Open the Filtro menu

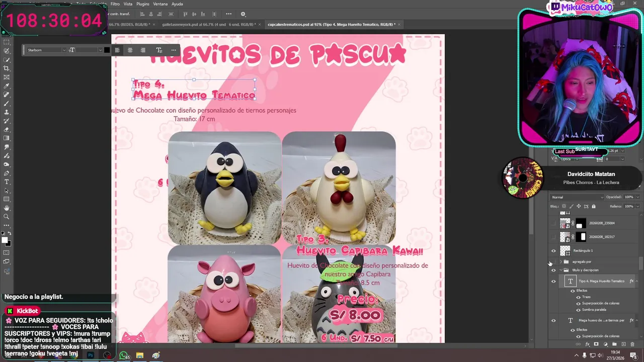115,4
